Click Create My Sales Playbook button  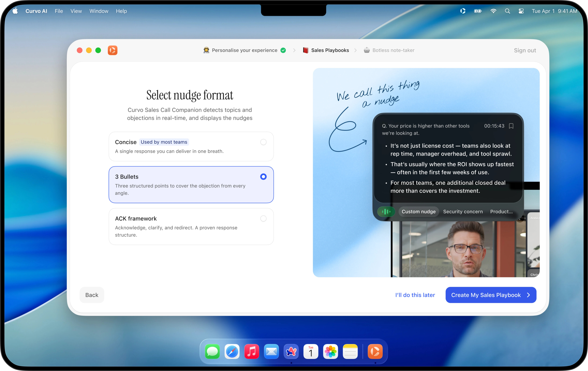point(491,295)
